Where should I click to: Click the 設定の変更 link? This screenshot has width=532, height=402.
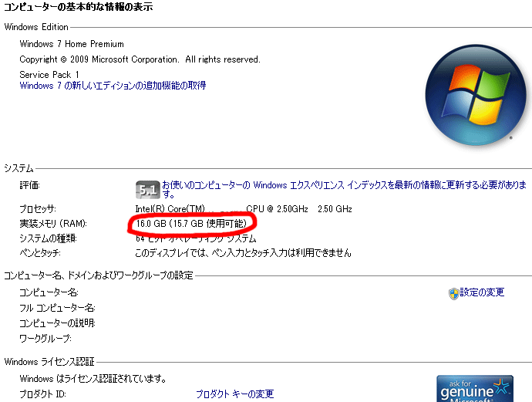pos(482,292)
